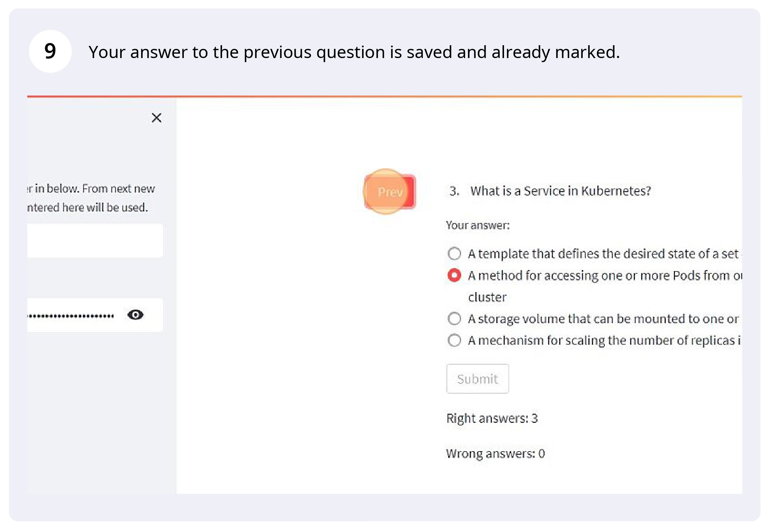Screen dimensions: 768x532
Task: Show the hidden password with eye icon
Action: (x=135, y=315)
